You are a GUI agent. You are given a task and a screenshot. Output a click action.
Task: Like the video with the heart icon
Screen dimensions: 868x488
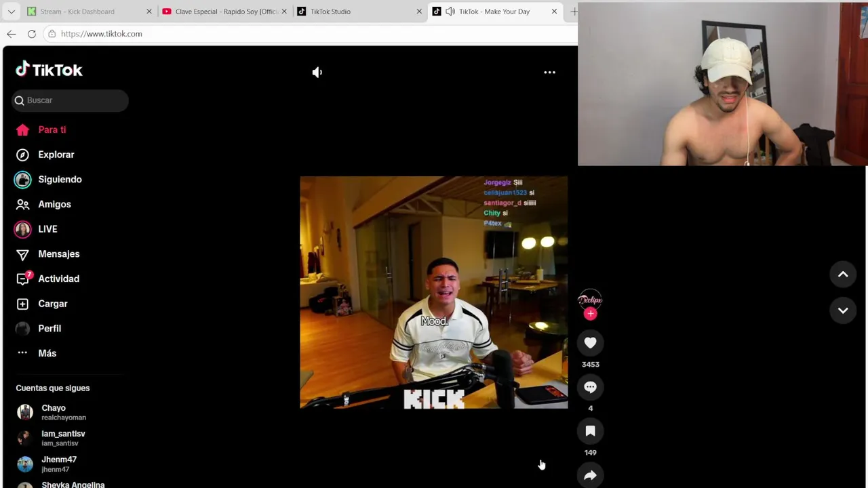pos(590,343)
